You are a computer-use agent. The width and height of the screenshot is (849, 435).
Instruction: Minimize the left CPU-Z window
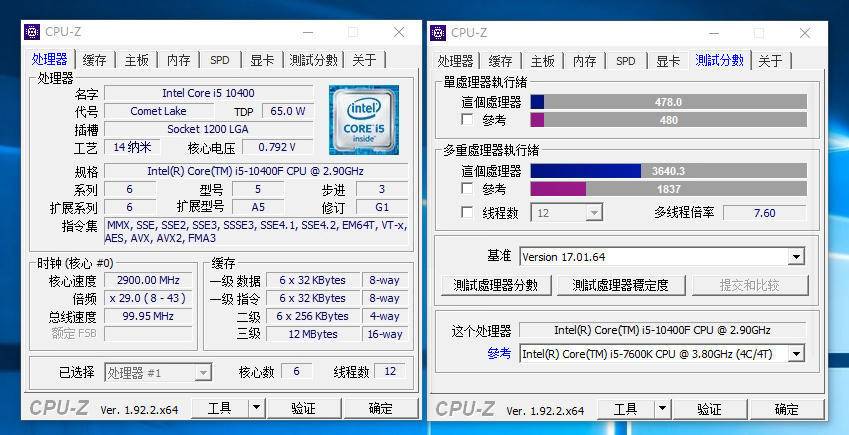click(308, 33)
